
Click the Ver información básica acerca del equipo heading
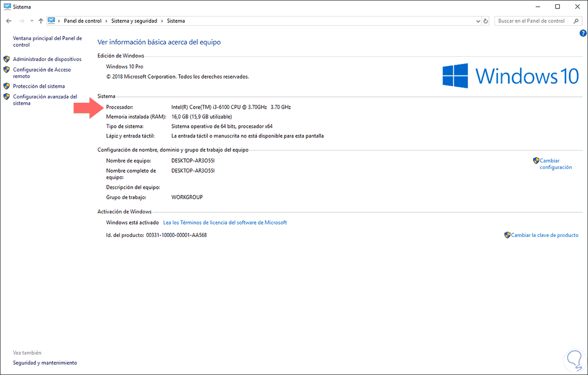click(x=159, y=42)
